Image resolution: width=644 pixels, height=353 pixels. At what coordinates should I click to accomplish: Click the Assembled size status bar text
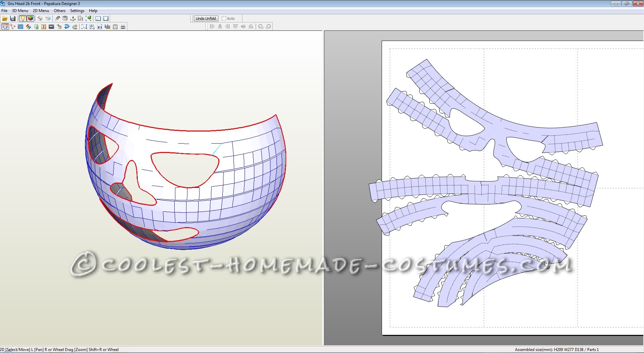(x=557, y=349)
